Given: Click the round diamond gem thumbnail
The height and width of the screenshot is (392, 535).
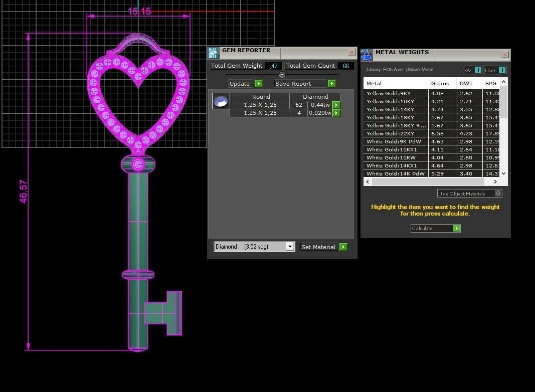Looking at the screenshot, I should (221, 101).
